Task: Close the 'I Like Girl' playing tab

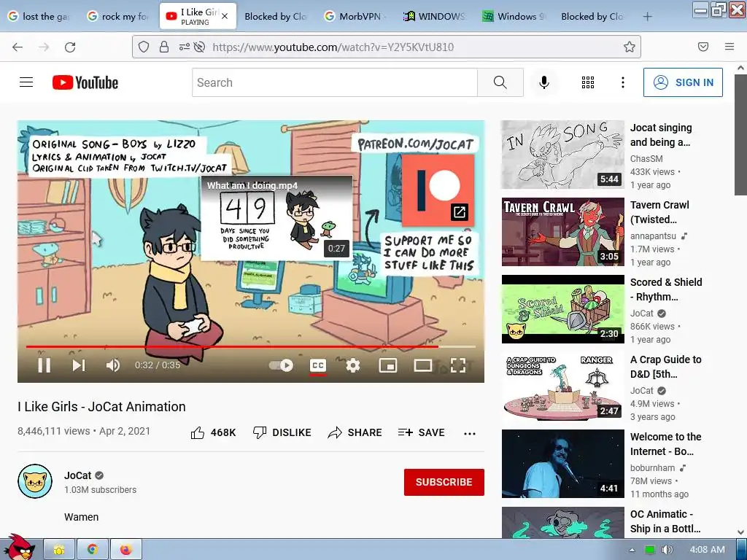Action: 225,16
